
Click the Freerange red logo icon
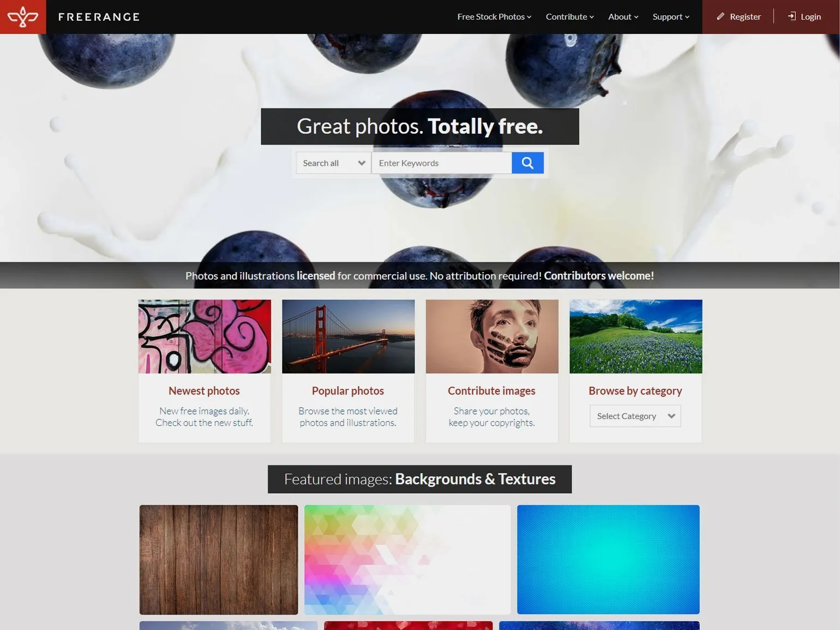(23, 17)
